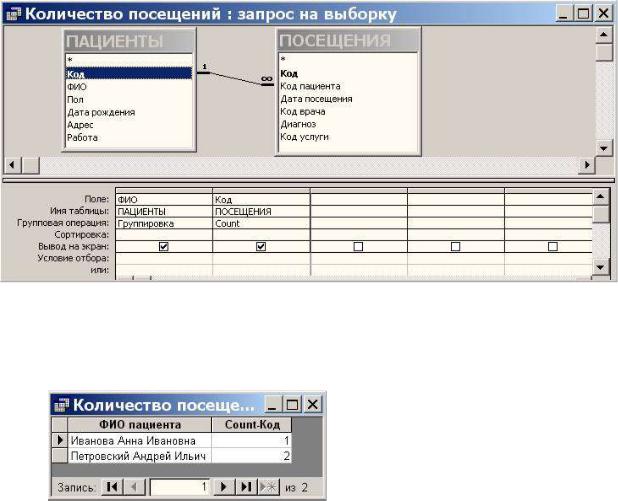Select Иванова Анна Ивановна cell
618x501 pixels.
pyautogui.click(x=140, y=440)
